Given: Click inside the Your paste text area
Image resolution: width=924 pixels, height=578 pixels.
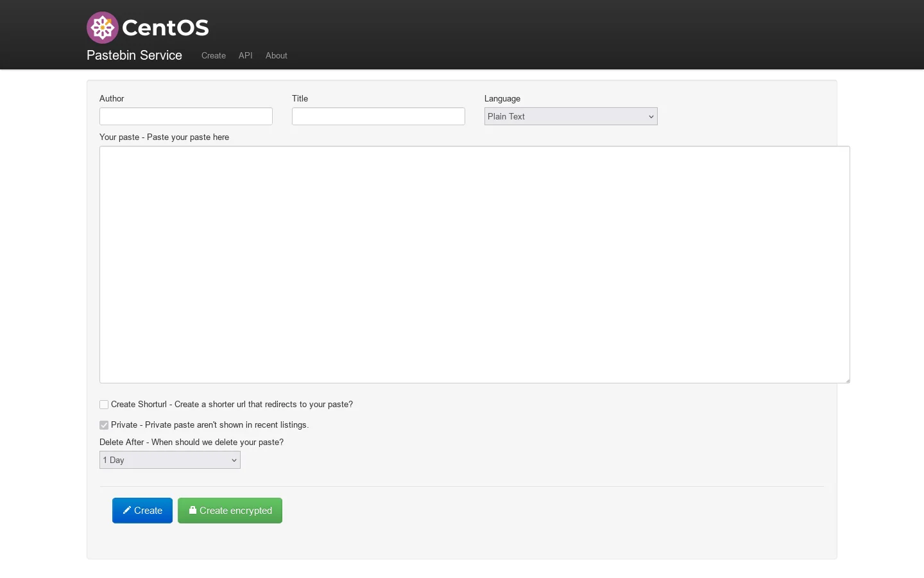Looking at the screenshot, I should (x=475, y=265).
